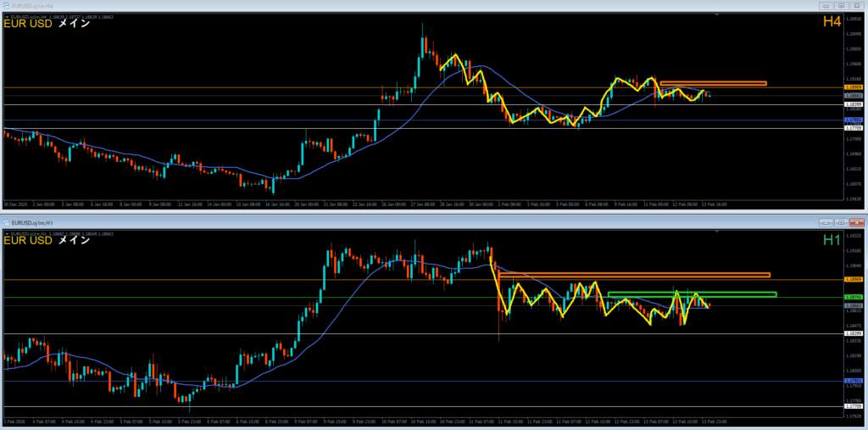Select the green rectangle object in H1 chart
Image resolution: width=868 pixels, height=430 pixels.
692,294
